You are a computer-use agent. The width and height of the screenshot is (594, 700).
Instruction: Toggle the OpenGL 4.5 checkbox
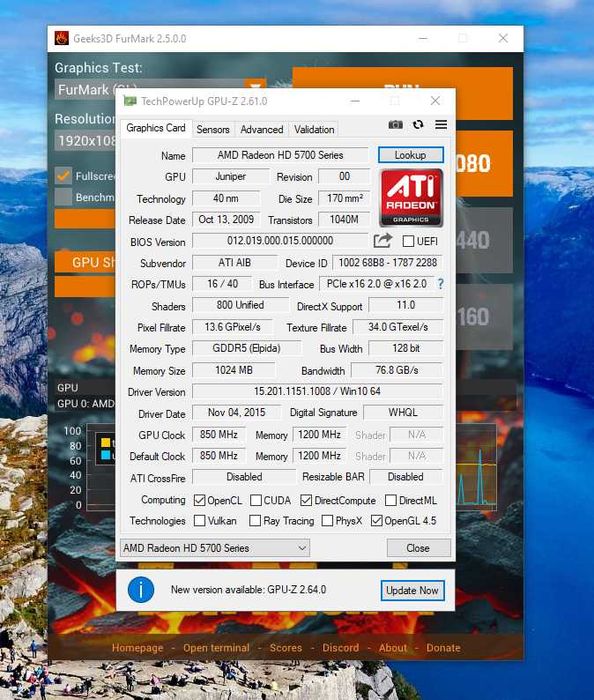tap(377, 521)
